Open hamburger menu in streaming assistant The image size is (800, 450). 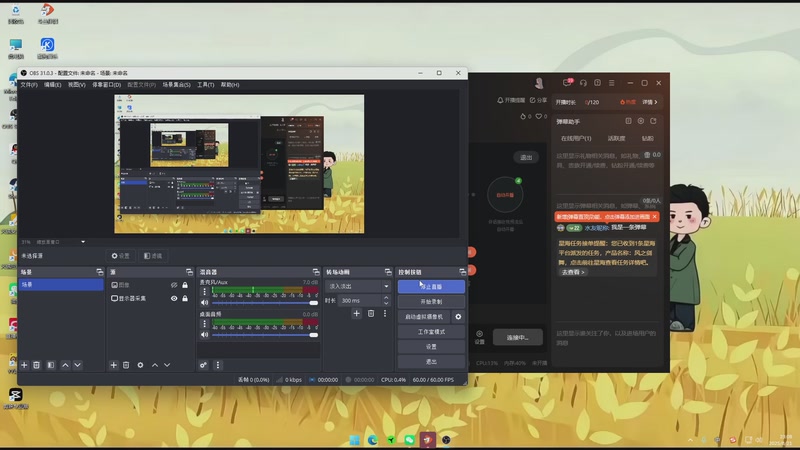pyautogui.click(x=612, y=83)
